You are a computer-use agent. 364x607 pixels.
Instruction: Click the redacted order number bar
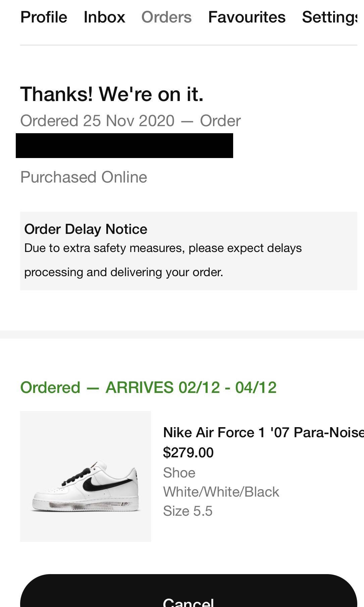(124, 146)
